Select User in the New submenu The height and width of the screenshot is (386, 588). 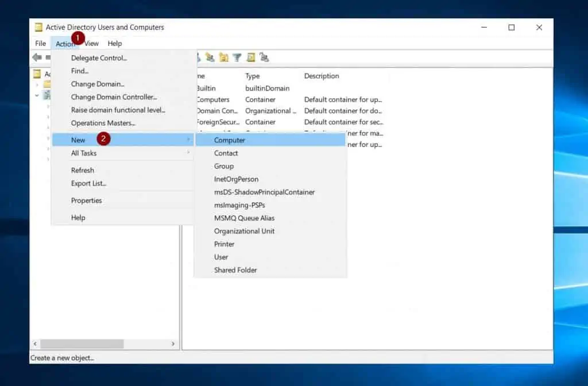(x=270, y=257)
